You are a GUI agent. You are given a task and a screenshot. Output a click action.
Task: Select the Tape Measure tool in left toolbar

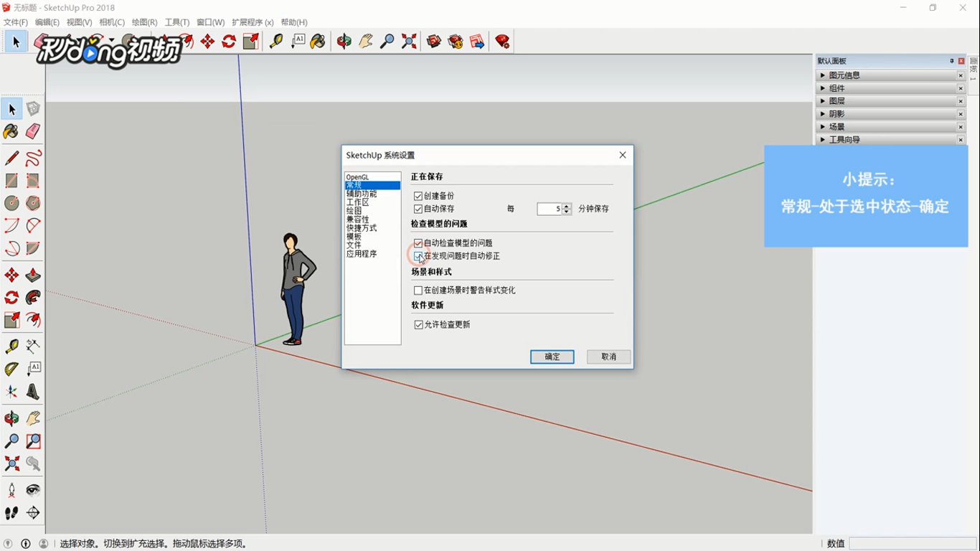(x=11, y=347)
